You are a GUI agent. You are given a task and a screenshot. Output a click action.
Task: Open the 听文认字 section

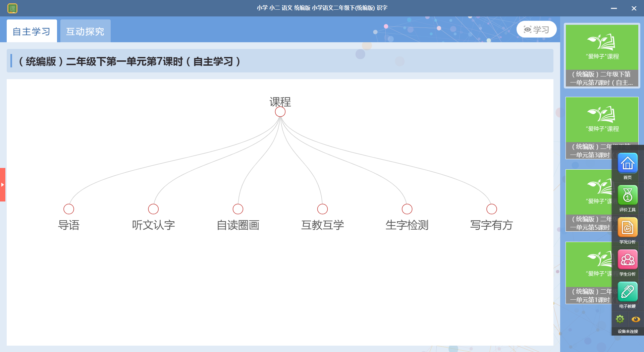(153, 209)
